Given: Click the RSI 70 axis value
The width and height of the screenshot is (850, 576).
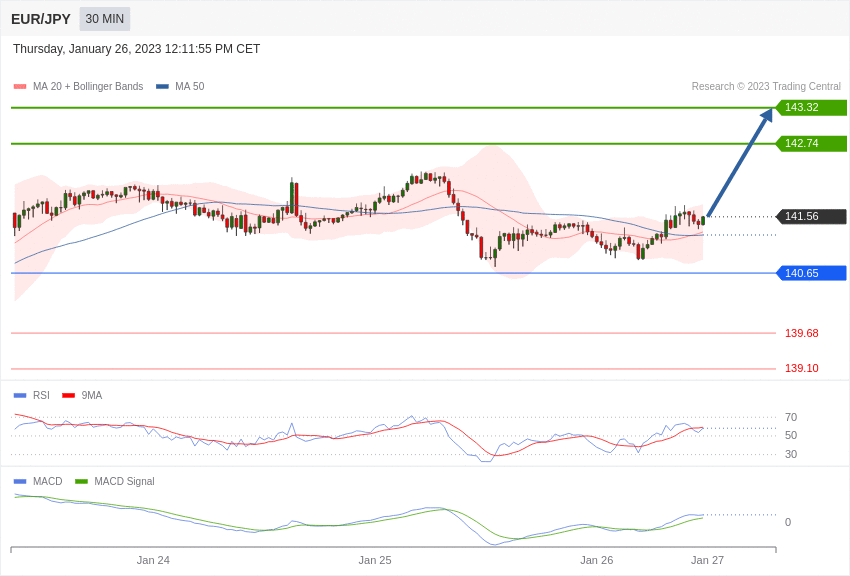Looking at the screenshot, I should 791,417.
